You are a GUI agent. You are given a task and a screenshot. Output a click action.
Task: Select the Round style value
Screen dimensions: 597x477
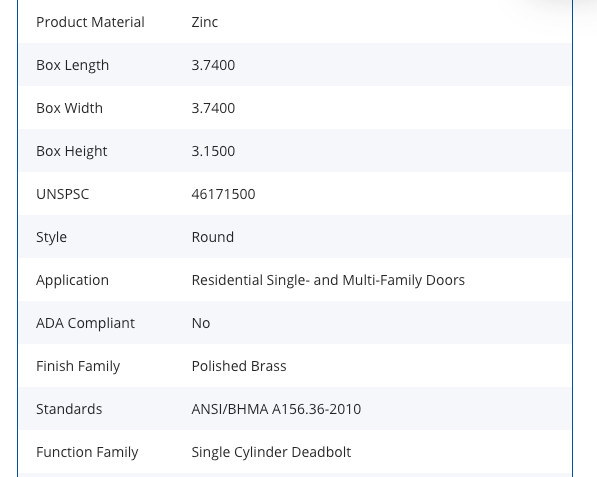coord(212,237)
